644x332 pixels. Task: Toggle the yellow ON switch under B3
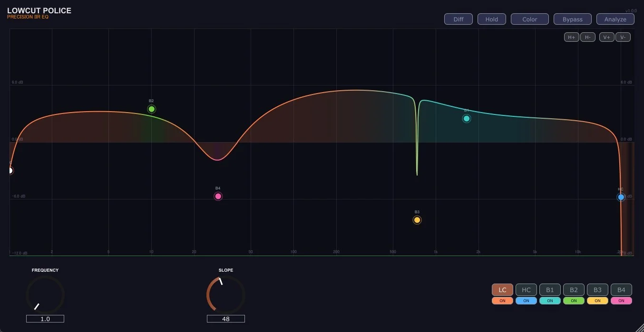point(598,301)
